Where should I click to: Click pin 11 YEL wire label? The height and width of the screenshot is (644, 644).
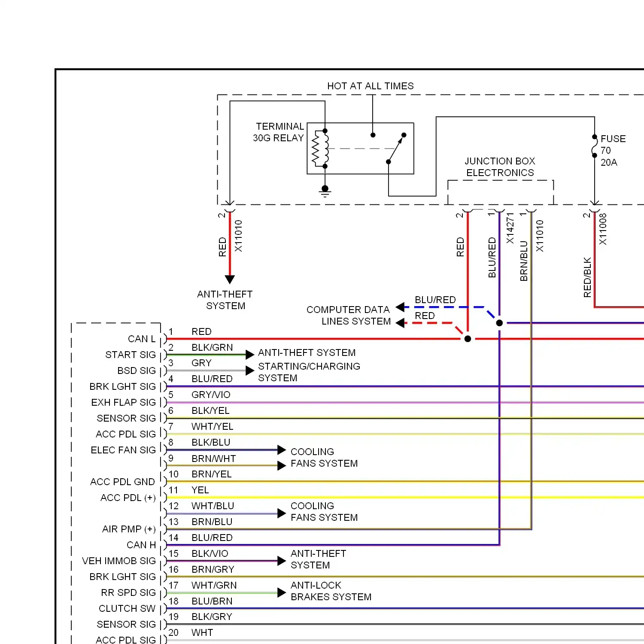point(200,490)
